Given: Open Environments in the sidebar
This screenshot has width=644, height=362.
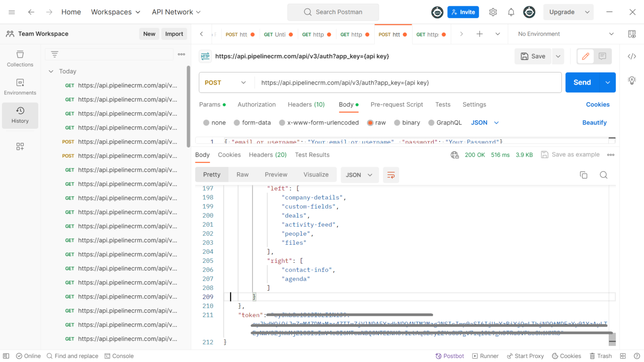Looking at the screenshot, I should coord(20,87).
